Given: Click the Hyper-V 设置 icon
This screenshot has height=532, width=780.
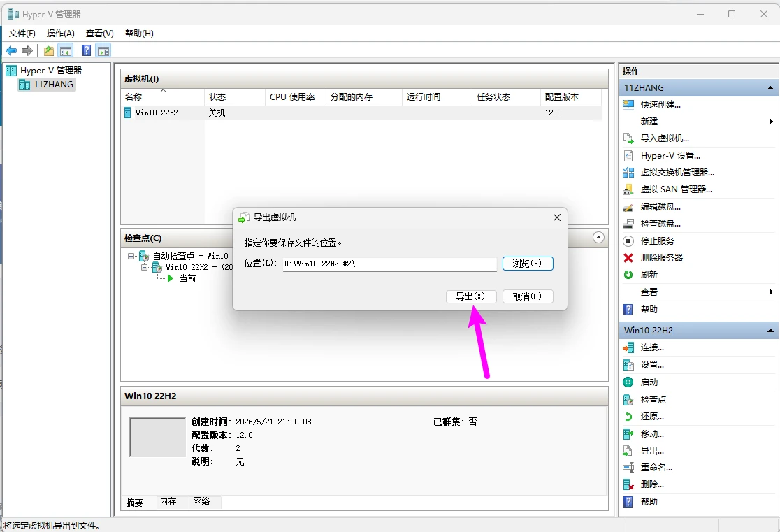Looking at the screenshot, I should (628, 156).
